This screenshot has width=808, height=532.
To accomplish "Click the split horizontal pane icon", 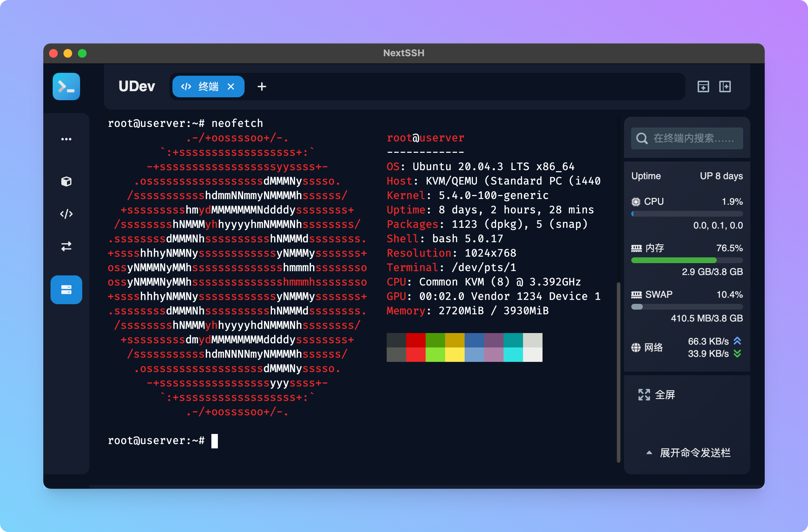I will [703, 87].
